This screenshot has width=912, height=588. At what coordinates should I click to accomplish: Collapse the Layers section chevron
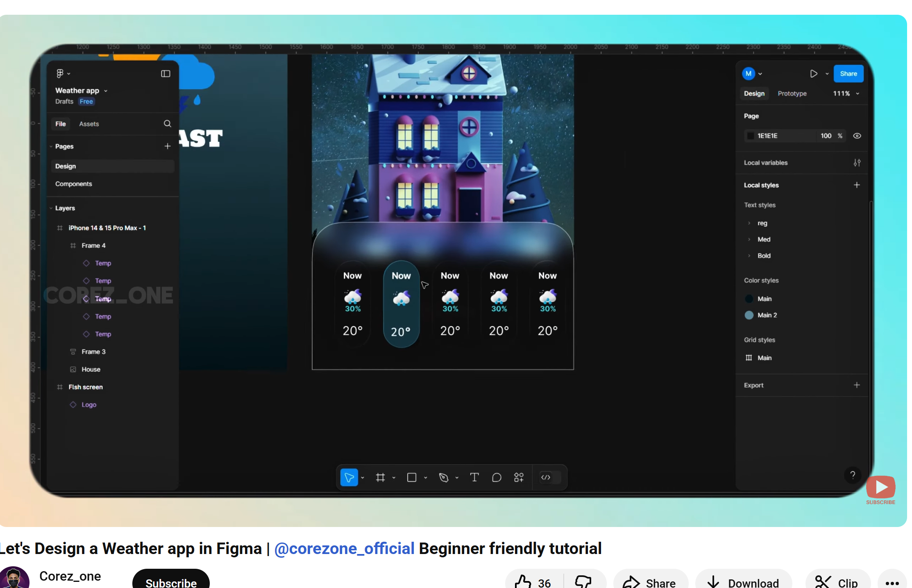pos(51,208)
